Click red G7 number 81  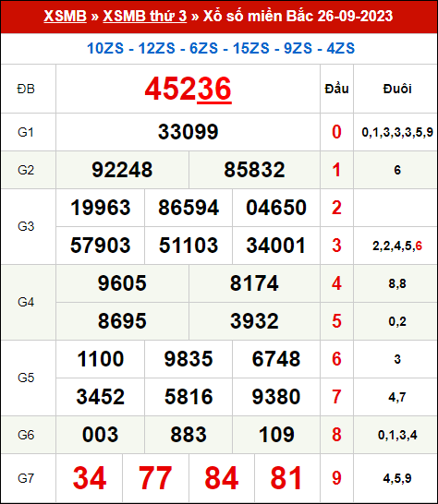[x=286, y=478]
